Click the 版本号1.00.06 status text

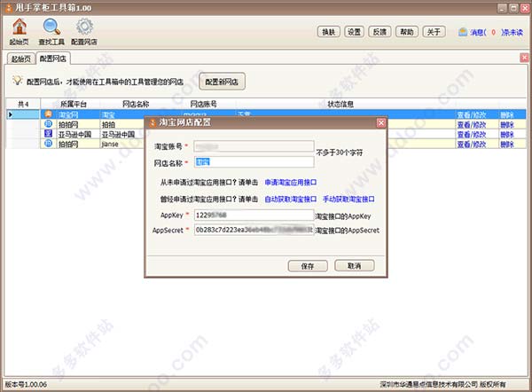[x=26, y=384]
